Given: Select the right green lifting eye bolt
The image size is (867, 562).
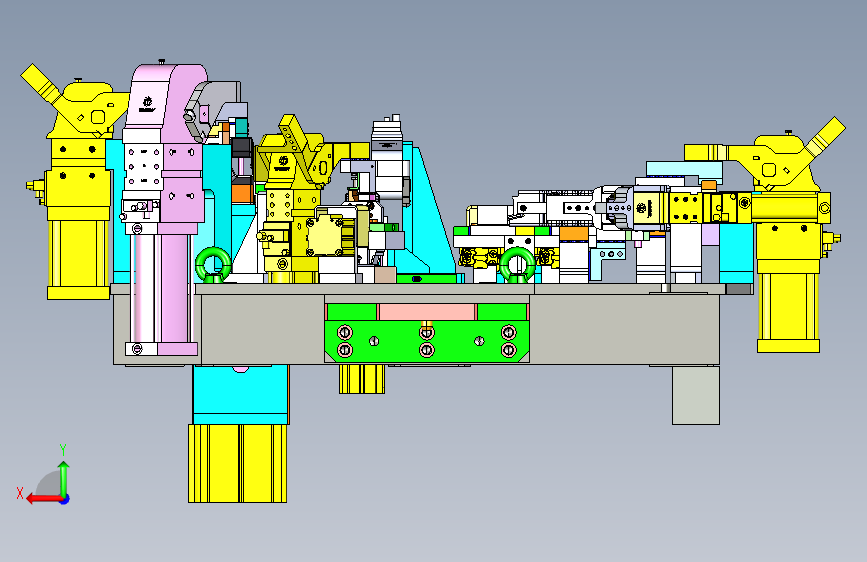Looking at the screenshot, I should tap(518, 264).
